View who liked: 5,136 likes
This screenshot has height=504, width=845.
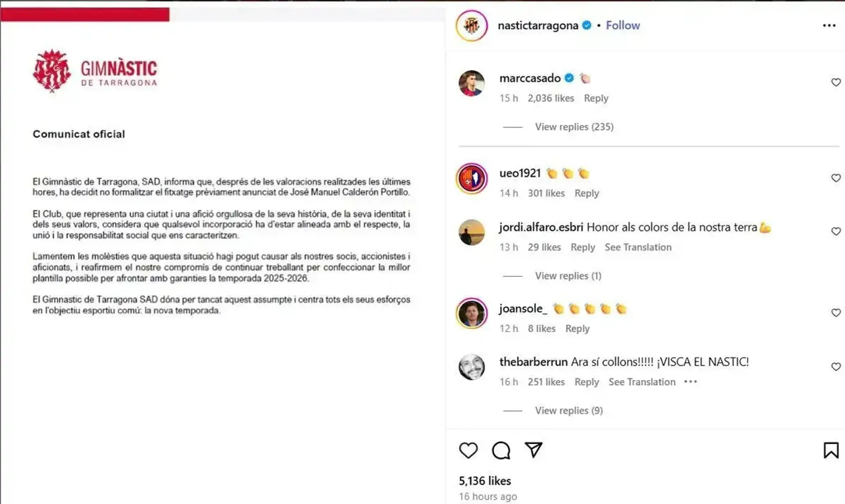pyautogui.click(x=485, y=481)
